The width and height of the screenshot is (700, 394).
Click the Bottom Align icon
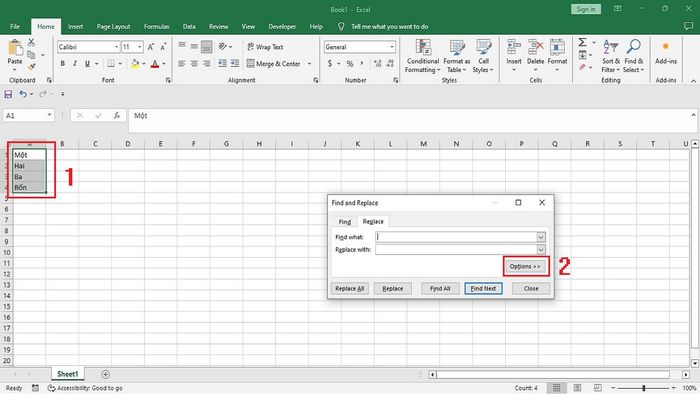[x=206, y=46]
